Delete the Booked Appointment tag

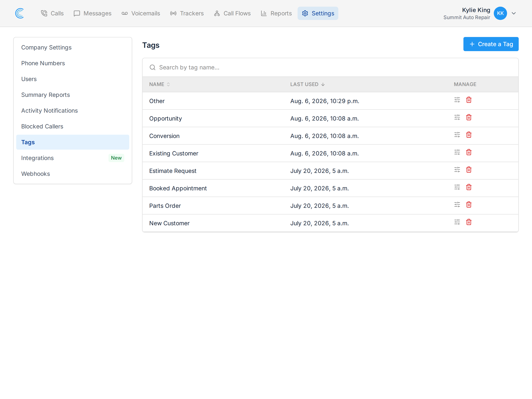(x=469, y=187)
